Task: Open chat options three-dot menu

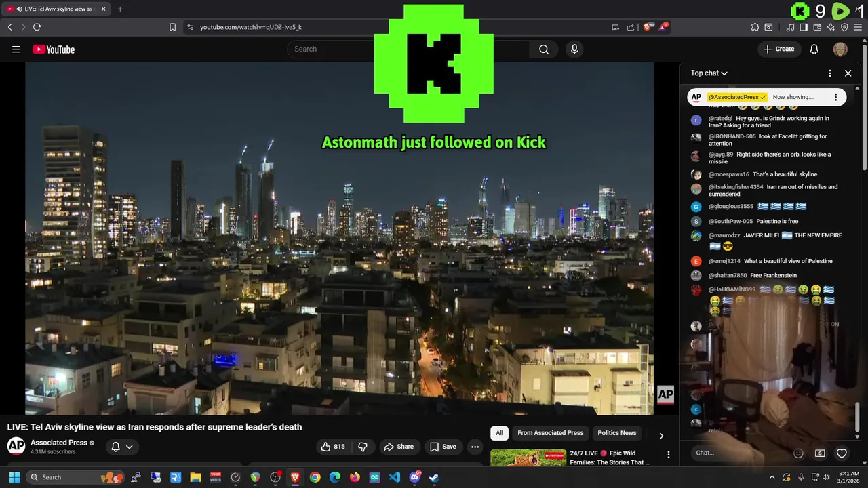Action: click(829, 73)
